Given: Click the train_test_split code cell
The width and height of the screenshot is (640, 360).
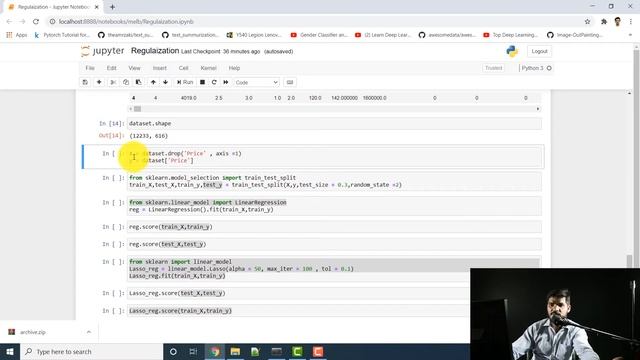Looking at the screenshot, I should pyautogui.click(x=334, y=181).
